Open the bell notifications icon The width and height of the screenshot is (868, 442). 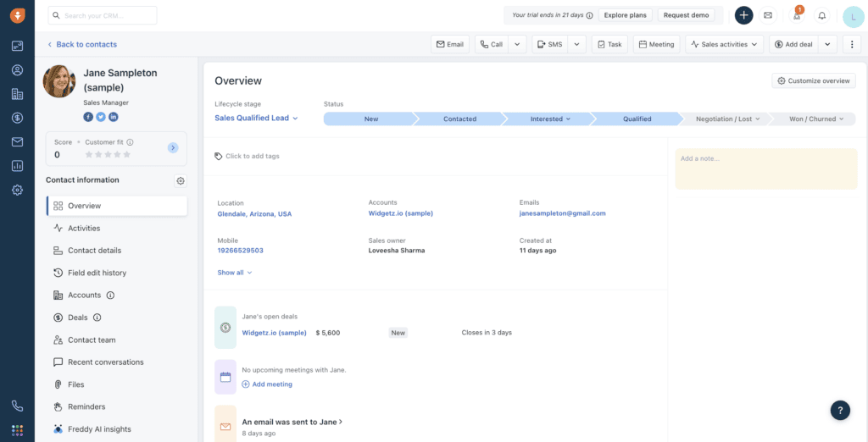[822, 15]
